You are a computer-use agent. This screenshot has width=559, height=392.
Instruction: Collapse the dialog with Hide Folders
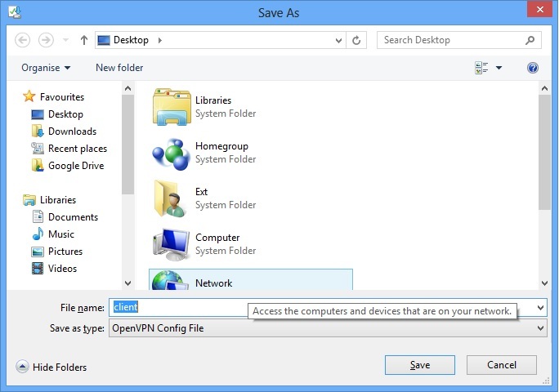[51, 367]
